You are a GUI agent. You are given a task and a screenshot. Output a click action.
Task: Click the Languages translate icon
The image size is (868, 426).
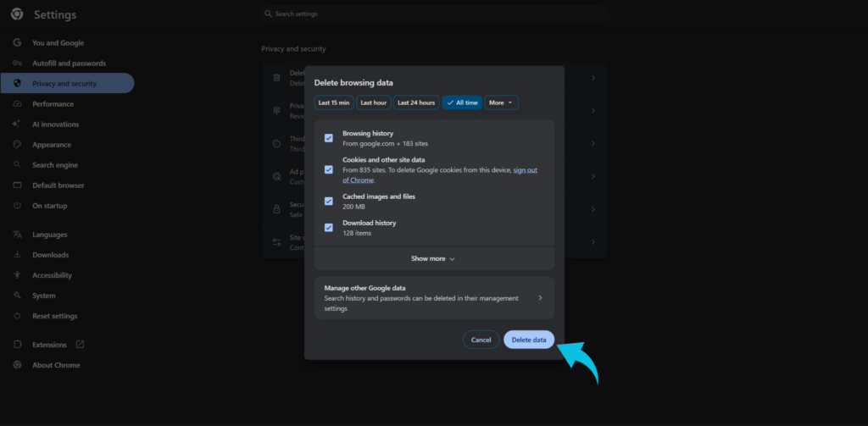point(17,235)
